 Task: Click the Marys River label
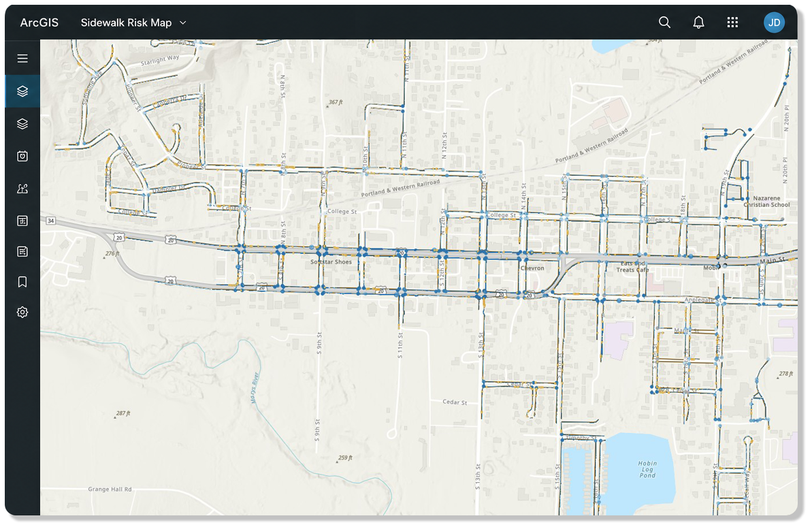click(255, 387)
